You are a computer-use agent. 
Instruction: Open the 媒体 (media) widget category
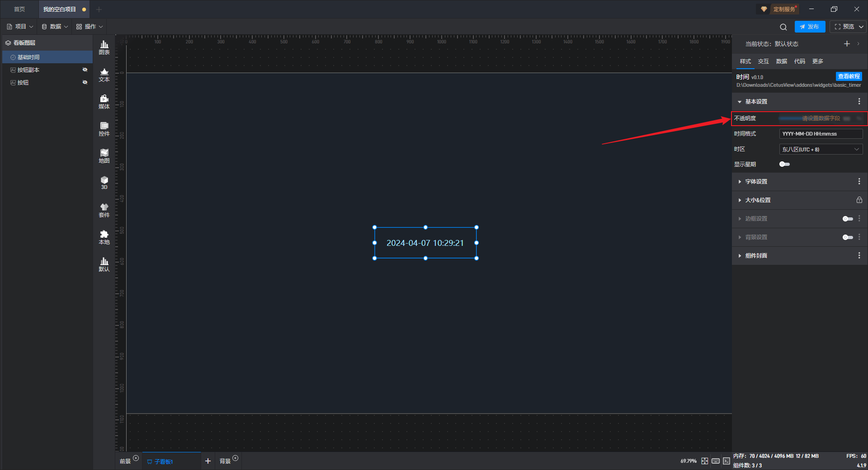pos(104,102)
